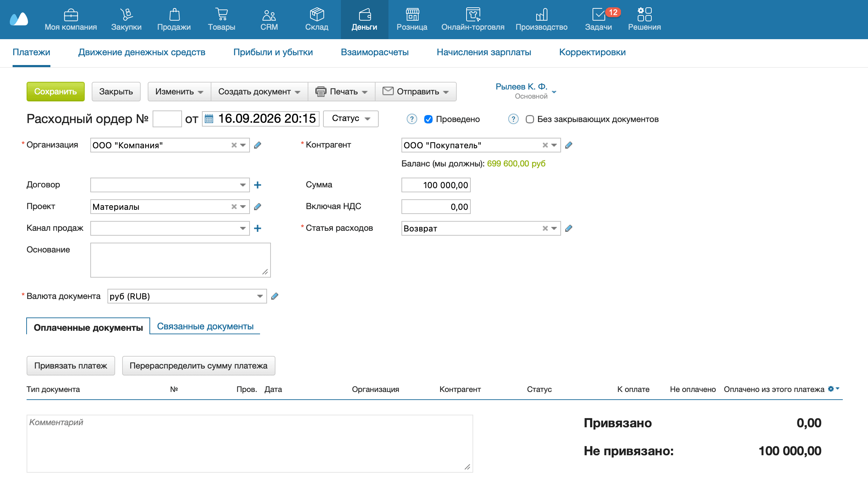
Task: Switch to the Взаиморасчеты tab
Action: click(375, 52)
